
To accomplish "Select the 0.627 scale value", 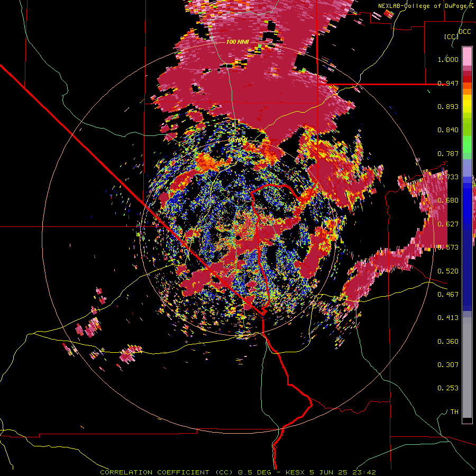I will click(448, 224).
